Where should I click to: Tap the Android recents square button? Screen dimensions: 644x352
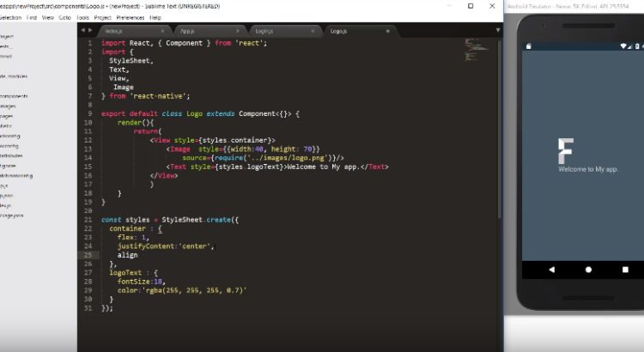click(x=626, y=270)
